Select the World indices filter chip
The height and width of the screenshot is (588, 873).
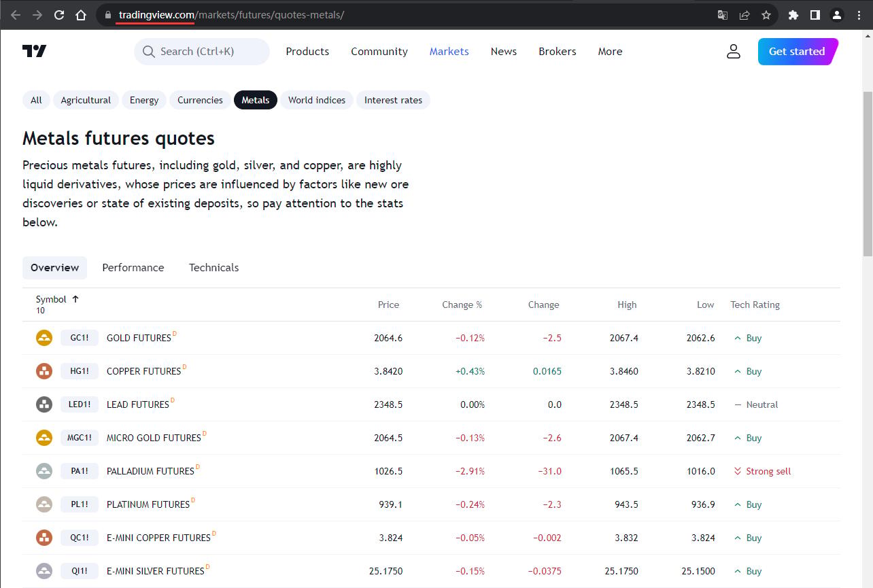click(x=317, y=100)
